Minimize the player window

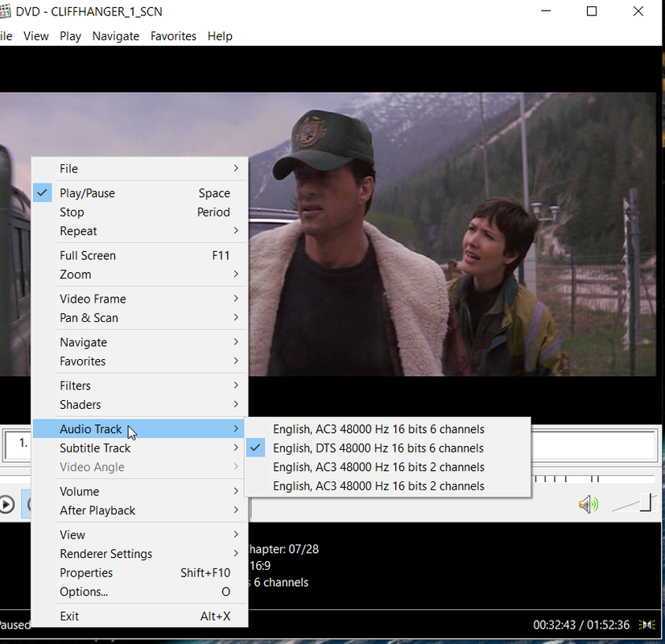(546, 11)
